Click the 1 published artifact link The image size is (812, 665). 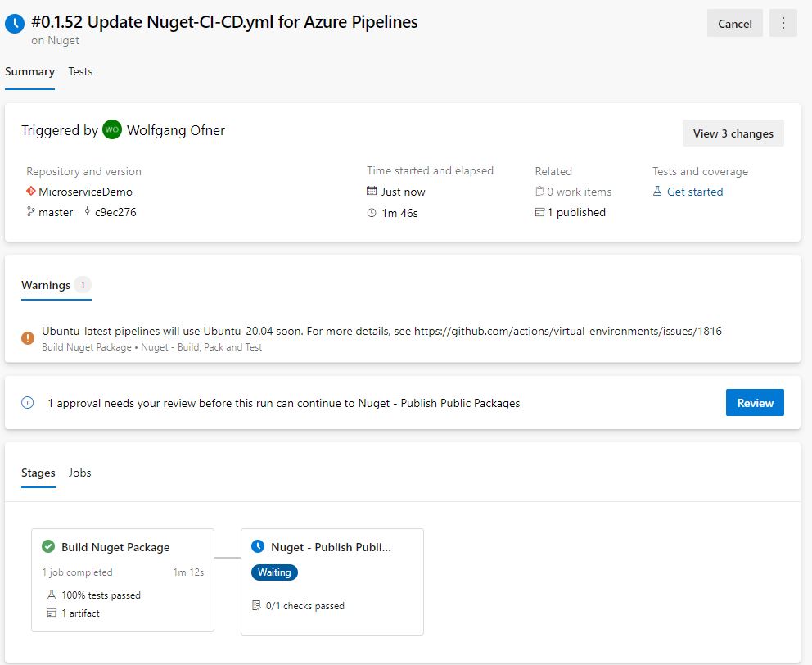tap(576, 212)
